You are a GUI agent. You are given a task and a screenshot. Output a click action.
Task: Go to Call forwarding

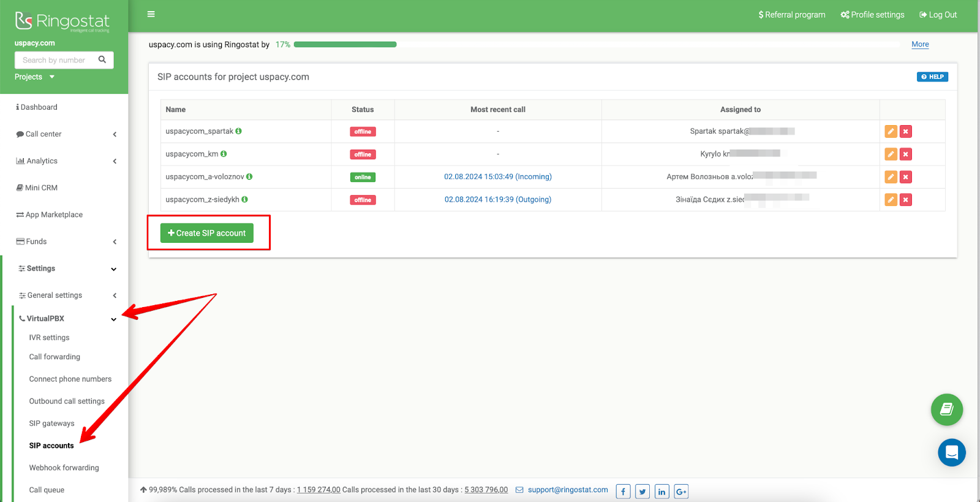click(x=55, y=357)
